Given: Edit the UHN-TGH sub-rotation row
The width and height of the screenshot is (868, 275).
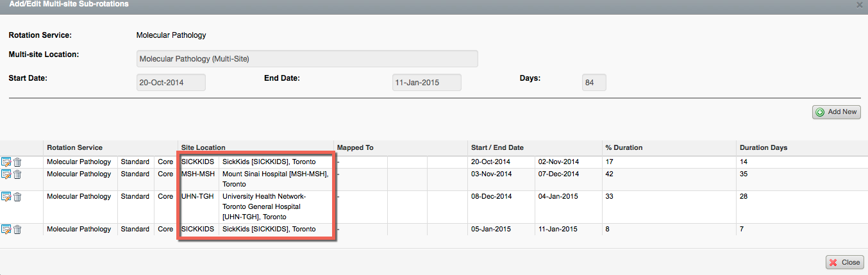Looking at the screenshot, I should [6, 196].
